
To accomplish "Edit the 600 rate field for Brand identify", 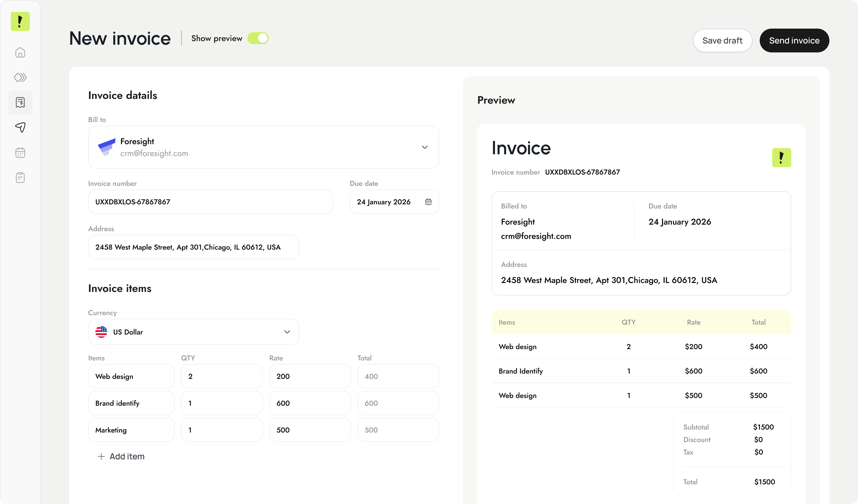I will pos(310,403).
